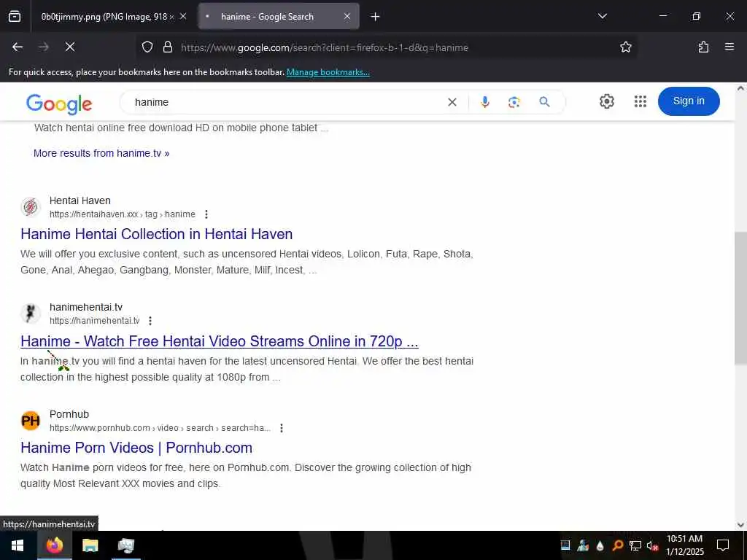The image size is (747, 560).
Task: Grab the vertical scrollbar thumb
Action: tap(741, 298)
